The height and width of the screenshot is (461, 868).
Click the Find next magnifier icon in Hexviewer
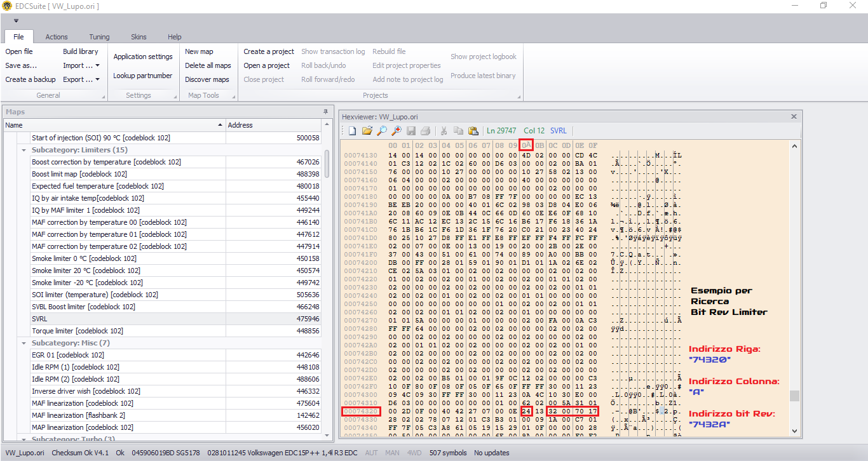(396, 131)
